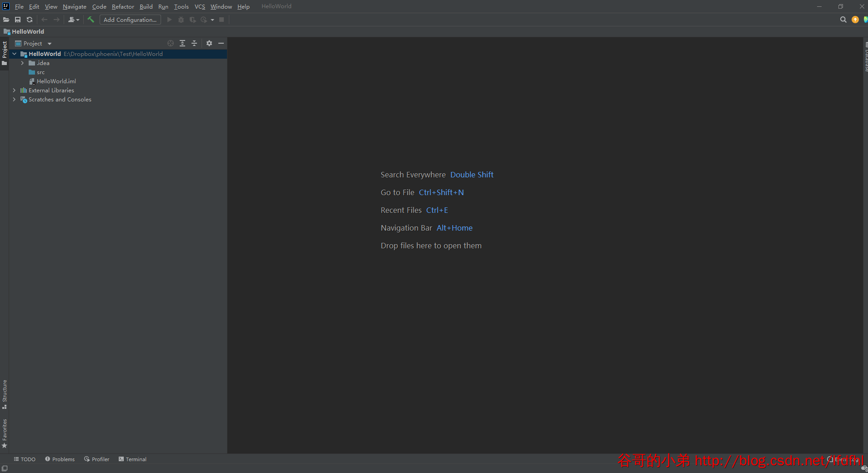Image resolution: width=868 pixels, height=473 pixels.
Task: Click the Add Configuration... button
Action: (130, 20)
